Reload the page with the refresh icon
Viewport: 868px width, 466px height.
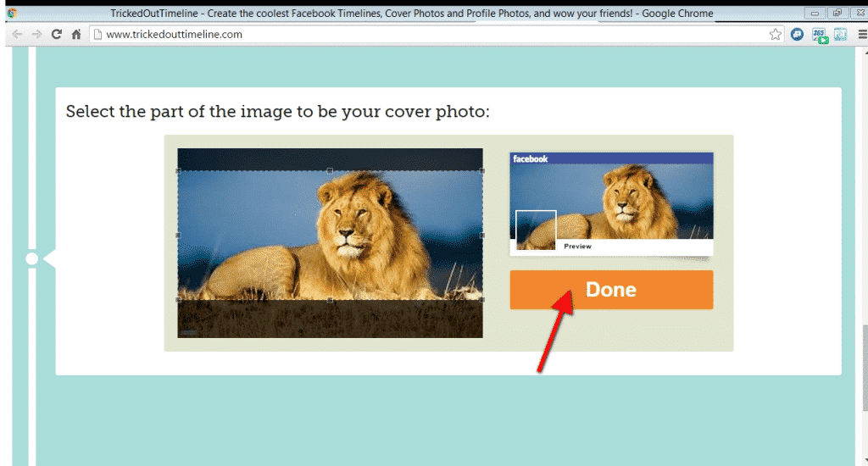coord(57,34)
